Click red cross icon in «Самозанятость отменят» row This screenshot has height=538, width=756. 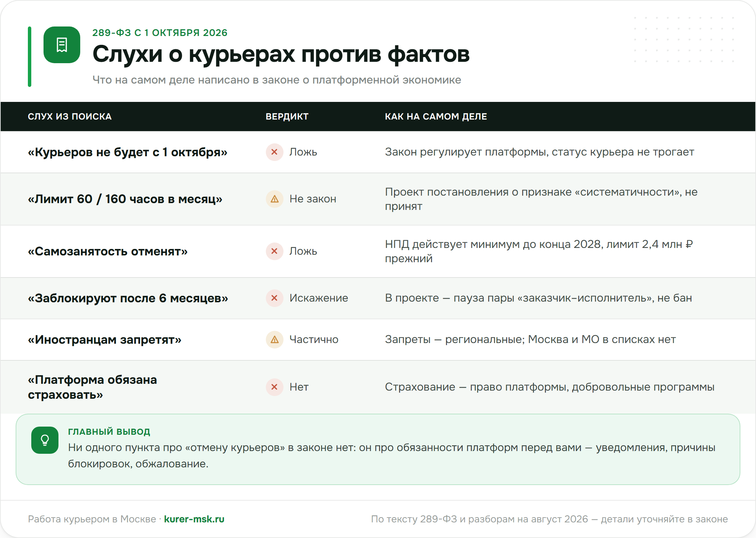click(x=275, y=251)
